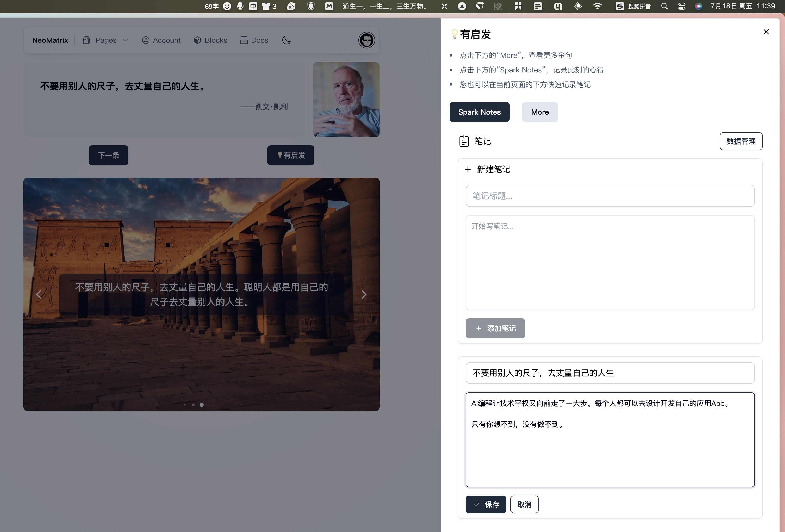The image size is (785, 532).
Task: Select the second carousel dot indicator
Action: pyautogui.click(x=193, y=405)
